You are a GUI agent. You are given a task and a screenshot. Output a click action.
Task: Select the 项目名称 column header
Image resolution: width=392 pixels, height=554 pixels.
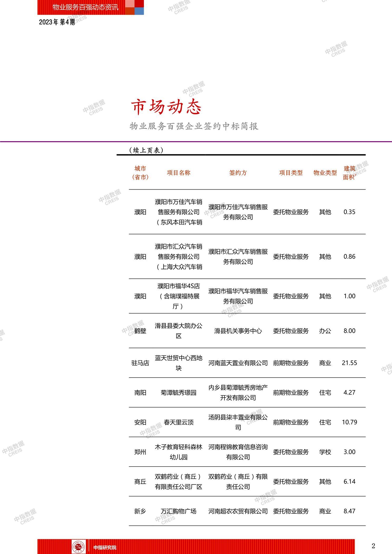(179, 173)
